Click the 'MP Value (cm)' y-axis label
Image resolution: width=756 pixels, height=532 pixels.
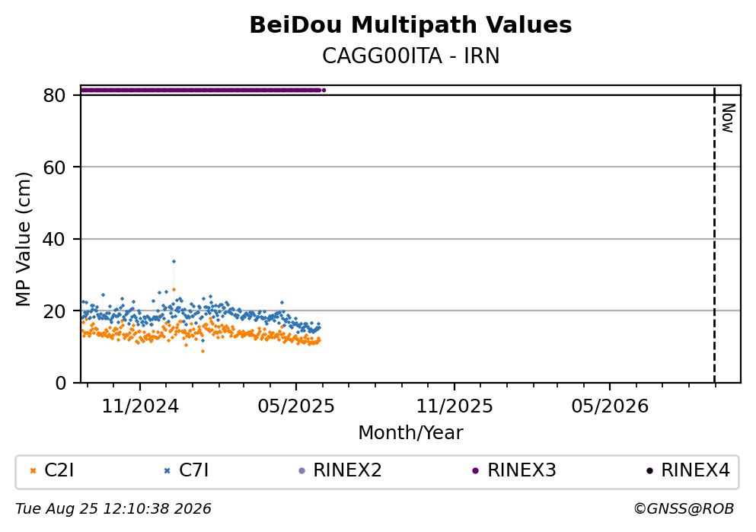coord(23,239)
